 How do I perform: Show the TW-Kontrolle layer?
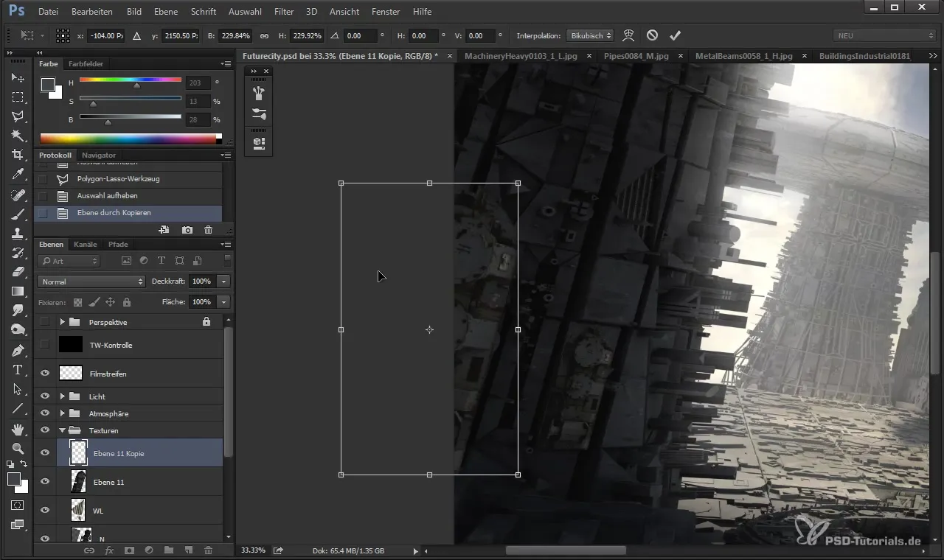tap(45, 344)
